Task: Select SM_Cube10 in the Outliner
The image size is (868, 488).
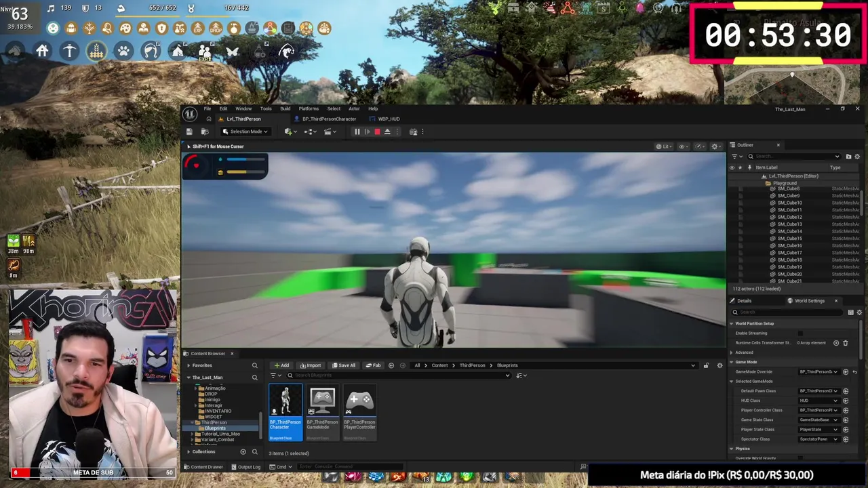Action: click(789, 203)
